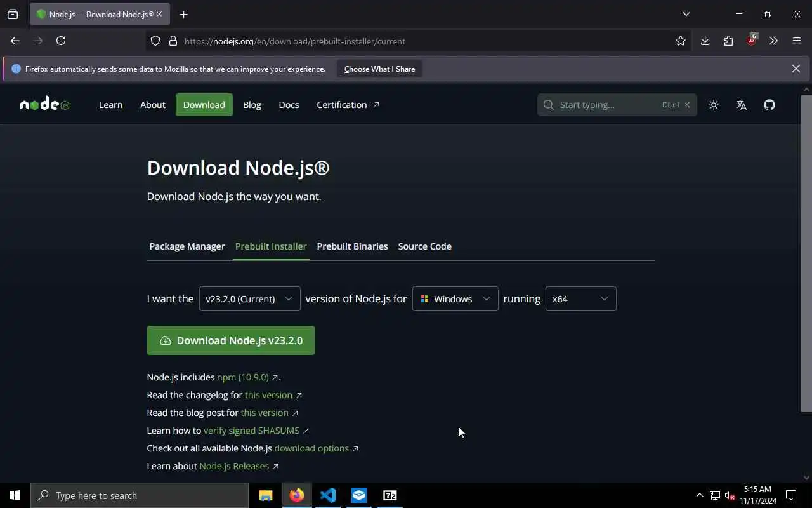Click Firefox icon in the taskbar
The width and height of the screenshot is (812, 508).
point(297,495)
